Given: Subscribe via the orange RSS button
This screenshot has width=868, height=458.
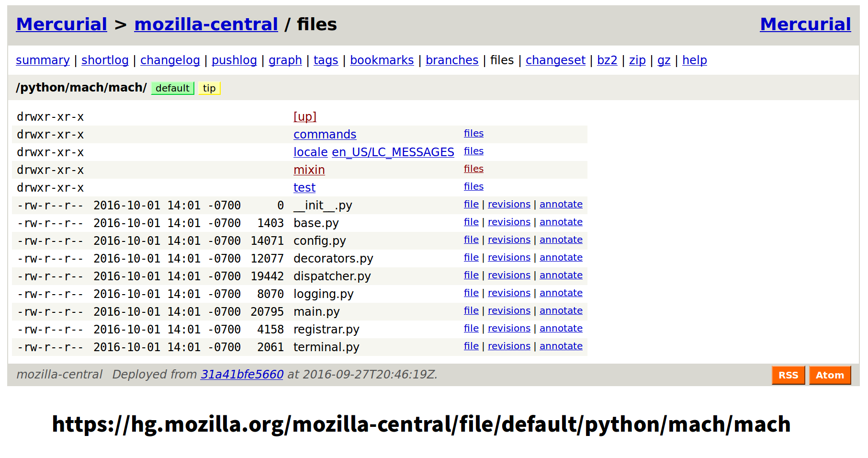Looking at the screenshot, I should click(x=788, y=375).
